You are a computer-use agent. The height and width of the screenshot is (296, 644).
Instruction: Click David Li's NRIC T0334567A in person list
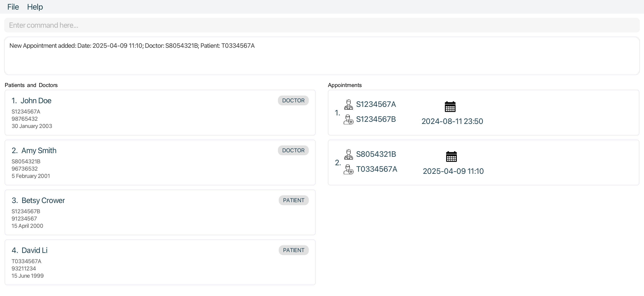(26, 261)
